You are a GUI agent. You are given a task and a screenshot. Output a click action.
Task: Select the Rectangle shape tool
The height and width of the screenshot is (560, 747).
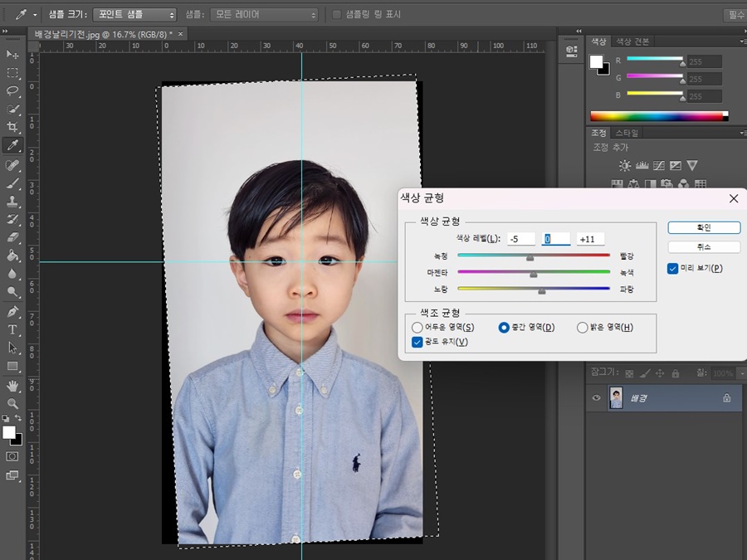pyautogui.click(x=12, y=366)
